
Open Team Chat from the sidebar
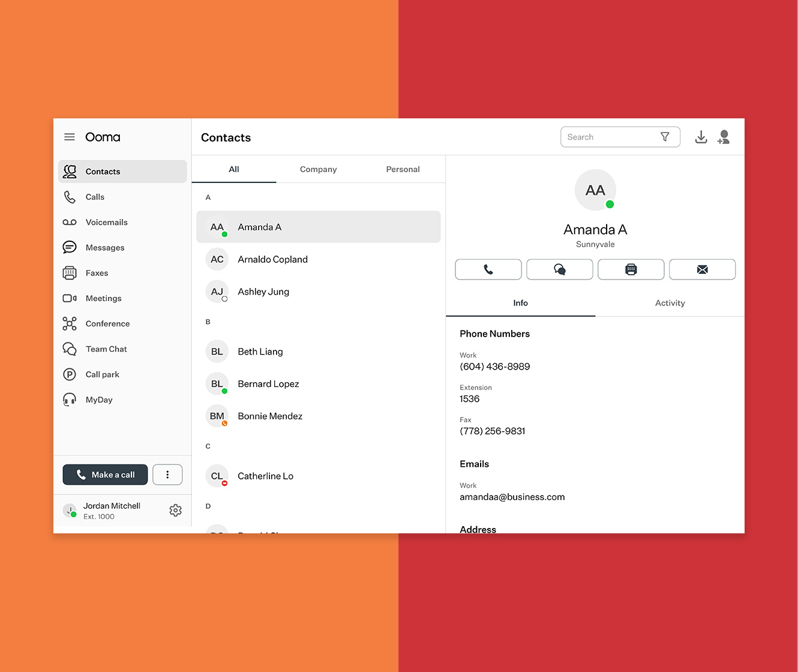(x=106, y=349)
